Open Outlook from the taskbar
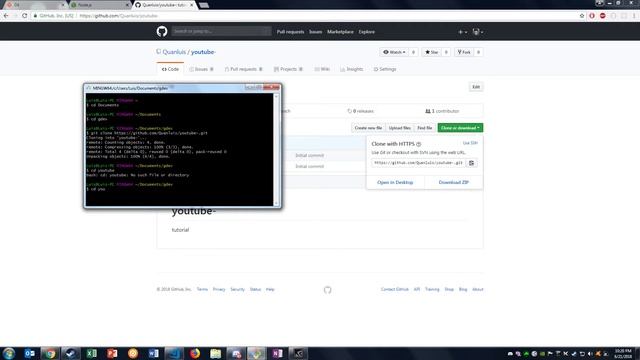The image size is (640, 360). tap(29, 353)
